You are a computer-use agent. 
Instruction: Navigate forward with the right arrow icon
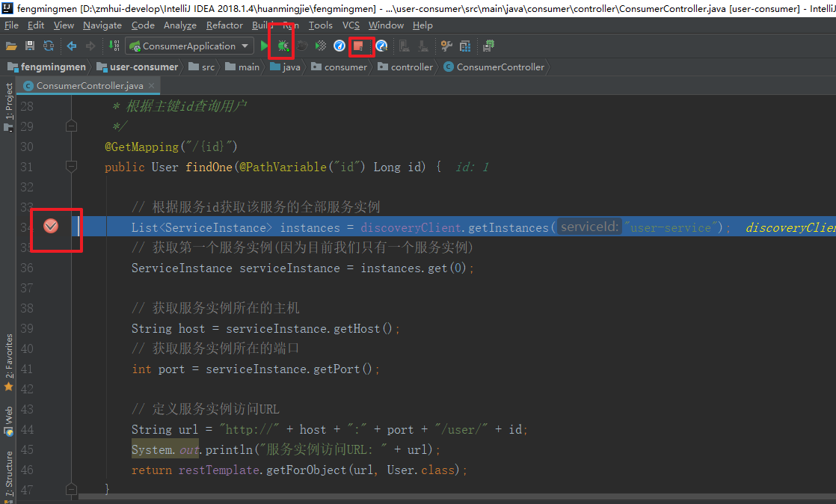(x=90, y=46)
